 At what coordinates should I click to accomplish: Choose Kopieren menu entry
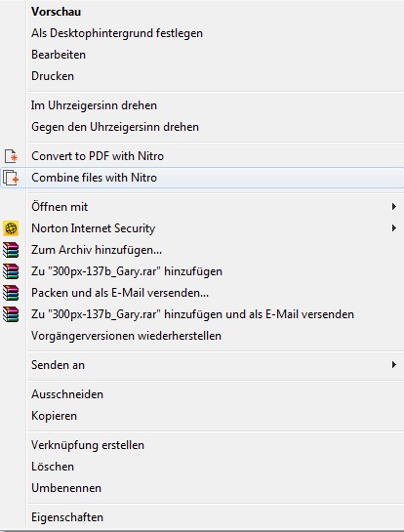54,416
